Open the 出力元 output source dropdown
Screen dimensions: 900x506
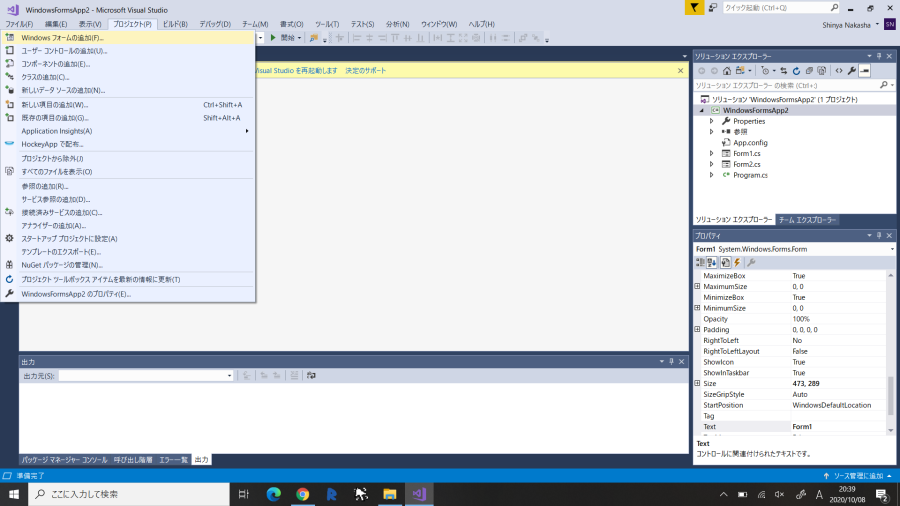229,376
